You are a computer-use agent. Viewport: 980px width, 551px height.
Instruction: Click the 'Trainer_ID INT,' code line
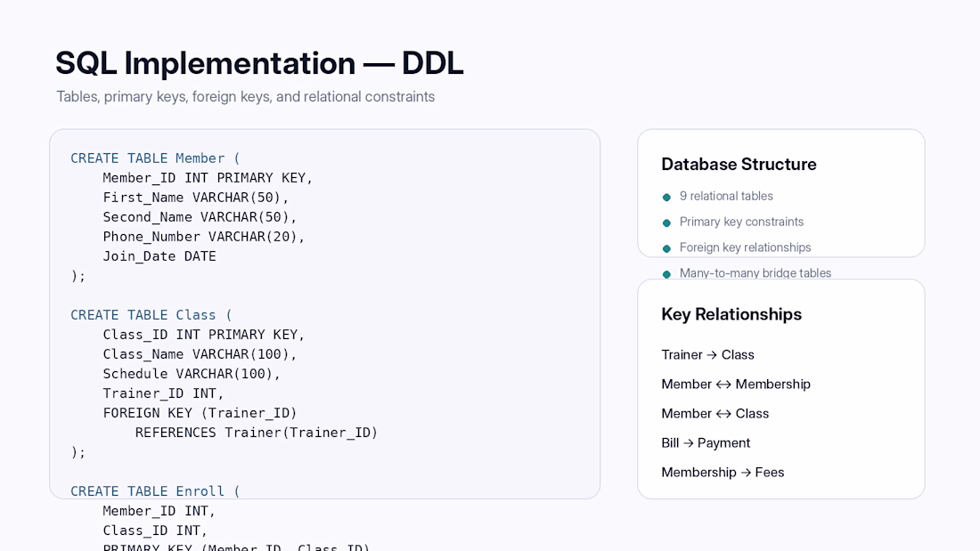pyautogui.click(x=163, y=393)
